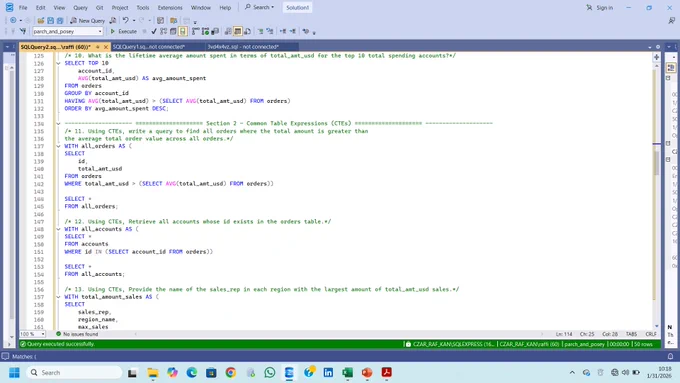Click the vertical scrollbar thumb in editor

657,163
